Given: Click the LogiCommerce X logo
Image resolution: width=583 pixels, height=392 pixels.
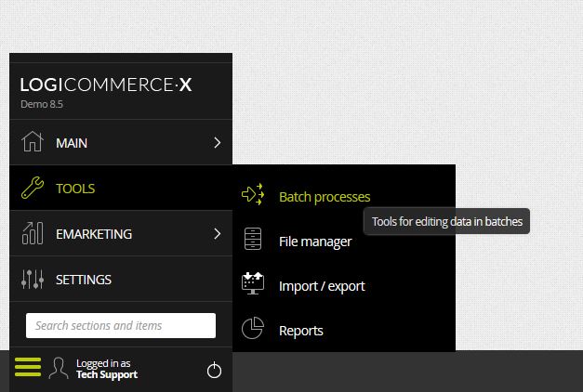Looking at the screenshot, I should tap(106, 85).
